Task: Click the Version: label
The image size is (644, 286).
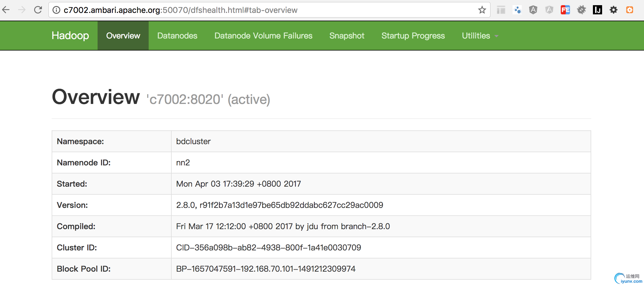Action: pyautogui.click(x=72, y=205)
